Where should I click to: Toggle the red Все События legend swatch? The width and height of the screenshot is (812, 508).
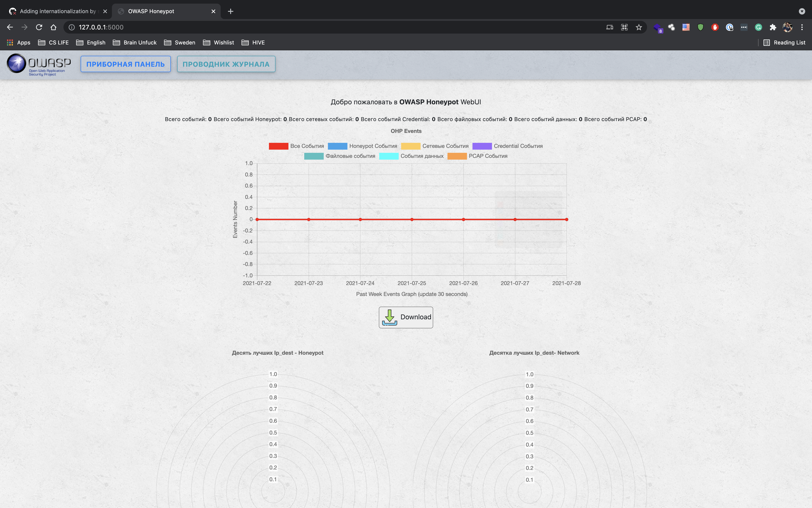tap(278, 146)
